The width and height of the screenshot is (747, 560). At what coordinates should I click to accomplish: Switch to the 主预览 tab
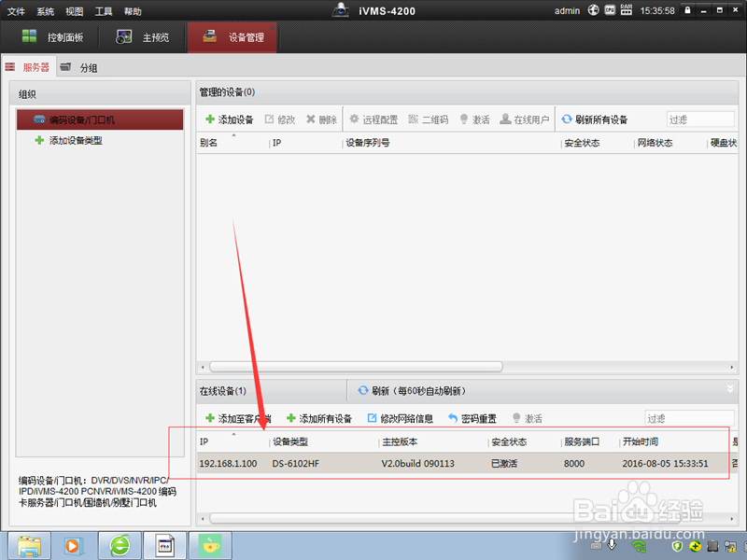tap(143, 37)
